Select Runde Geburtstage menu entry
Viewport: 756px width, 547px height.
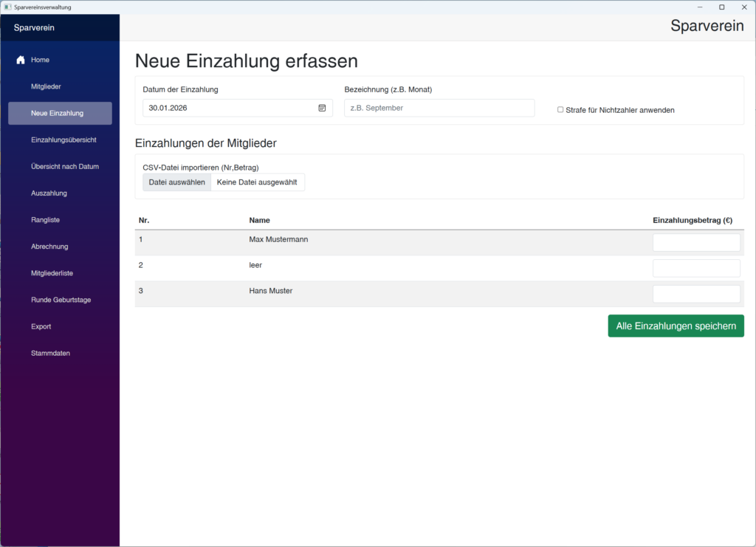point(61,300)
